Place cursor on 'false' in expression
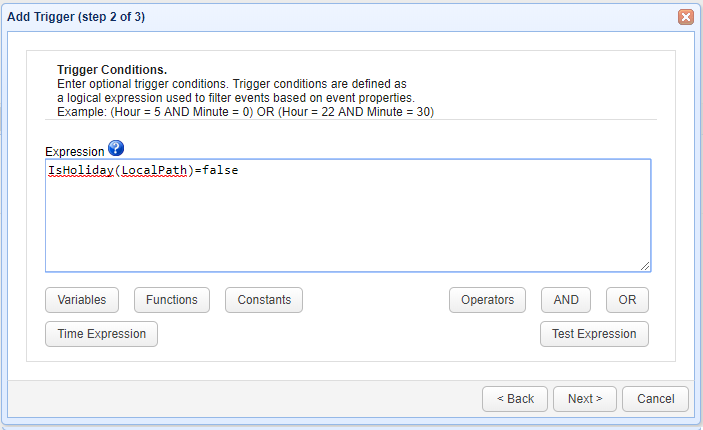The width and height of the screenshot is (703, 430). (x=219, y=171)
